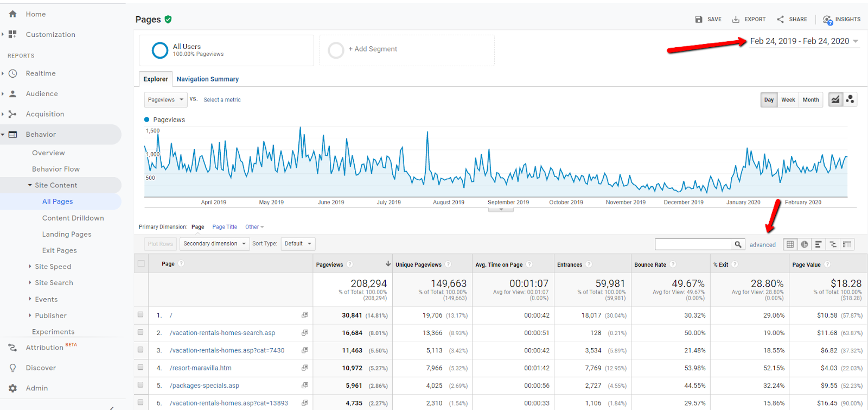This screenshot has width=868, height=410.
Task: Switch to Navigation Summary tab
Action: click(x=208, y=79)
